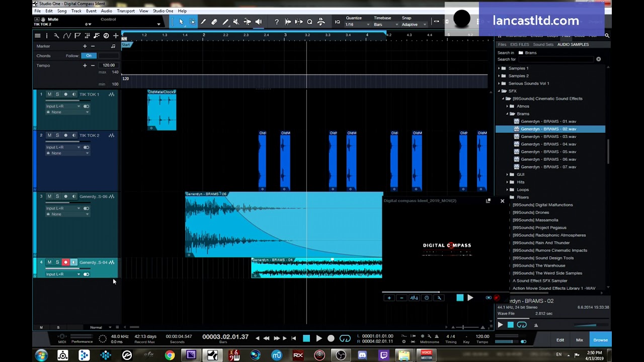Image resolution: width=644 pixels, height=362 pixels.
Task: Click the Record button in transport
Action: point(331,338)
